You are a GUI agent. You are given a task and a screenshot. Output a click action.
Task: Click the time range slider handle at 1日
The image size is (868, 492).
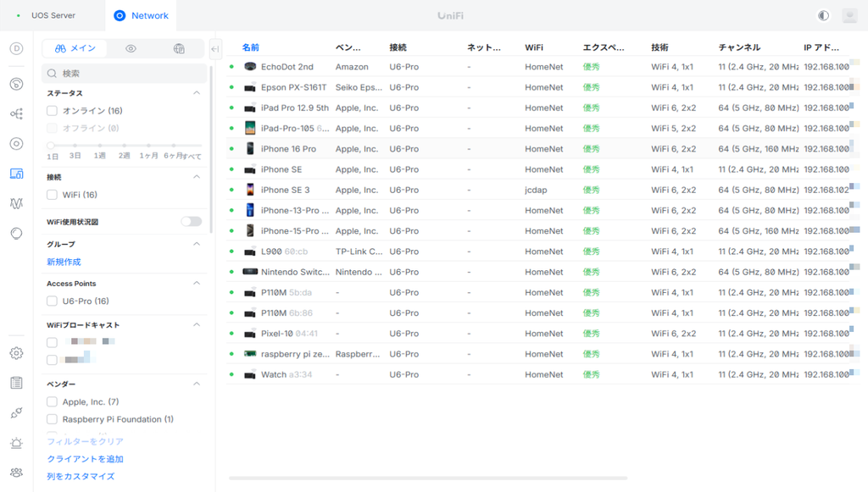[x=51, y=146]
